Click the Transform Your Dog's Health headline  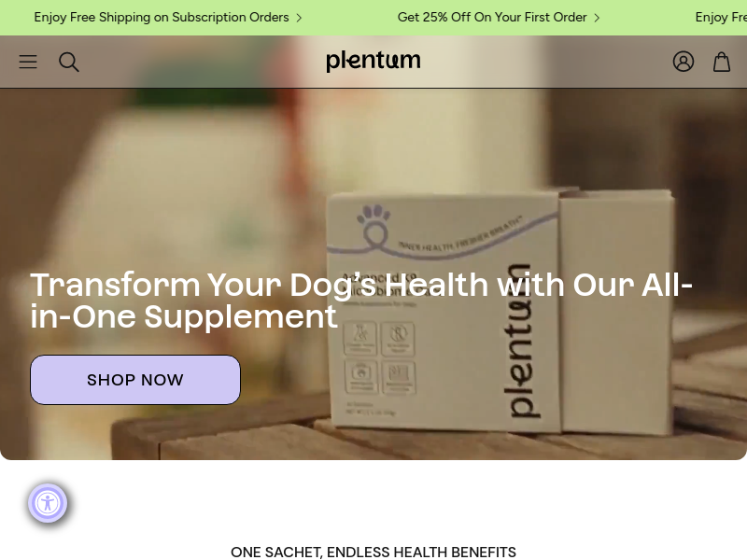tap(361, 301)
